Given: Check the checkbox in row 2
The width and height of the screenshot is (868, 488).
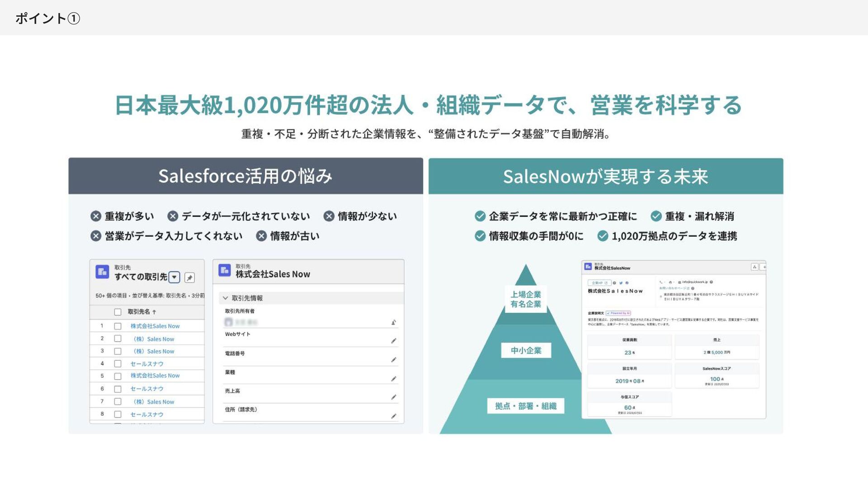Looking at the screenshot, I should click(118, 338).
